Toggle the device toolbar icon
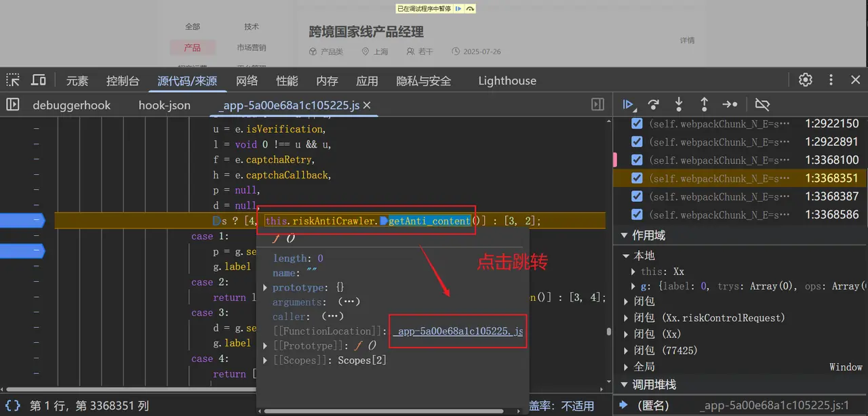Image resolution: width=868 pixels, height=416 pixels. click(39, 80)
